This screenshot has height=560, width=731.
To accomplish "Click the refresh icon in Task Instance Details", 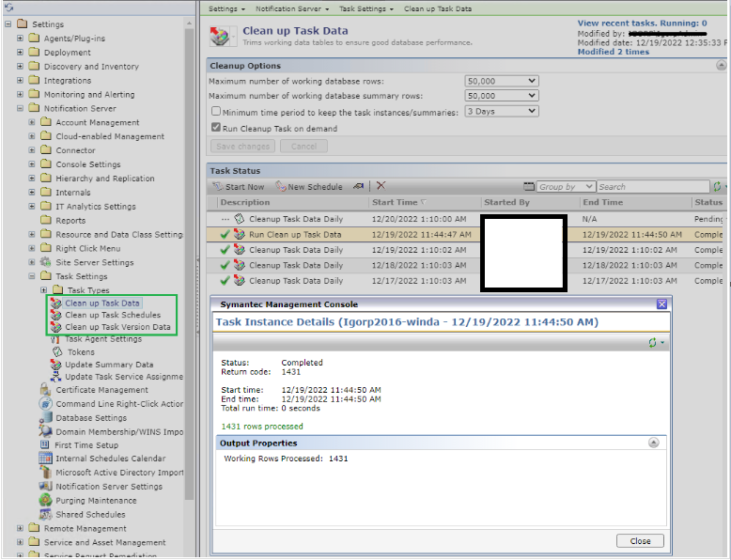I will click(653, 343).
